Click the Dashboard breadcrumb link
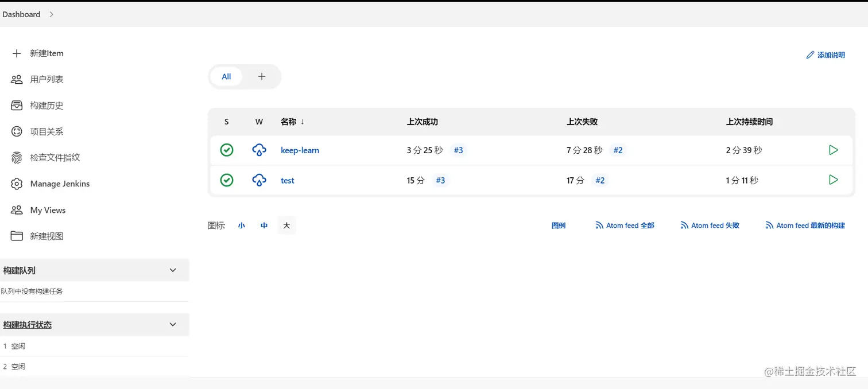868x389 pixels. (x=21, y=14)
